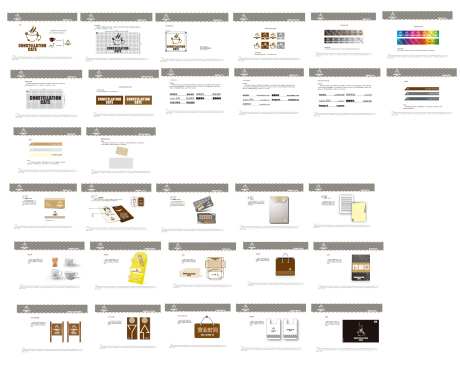
Task: Select the hanging brown door sign page
Action: pyautogui.click(x=198, y=327)
